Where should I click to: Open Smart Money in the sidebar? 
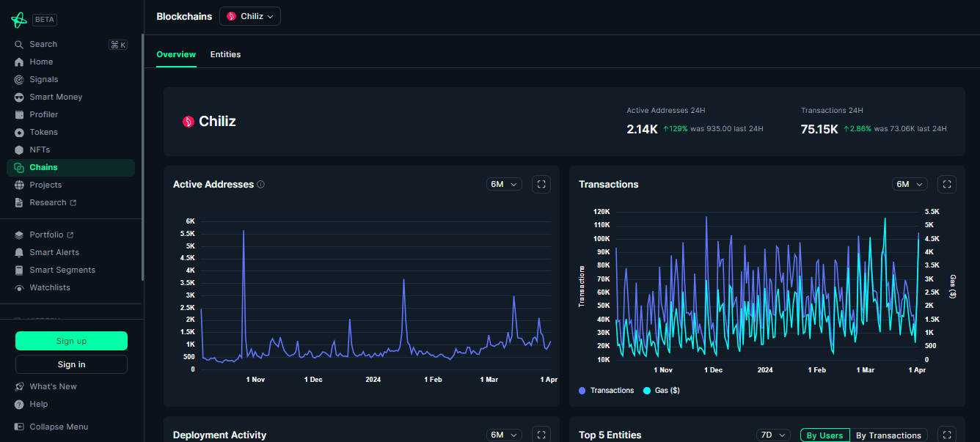[70, 97]
